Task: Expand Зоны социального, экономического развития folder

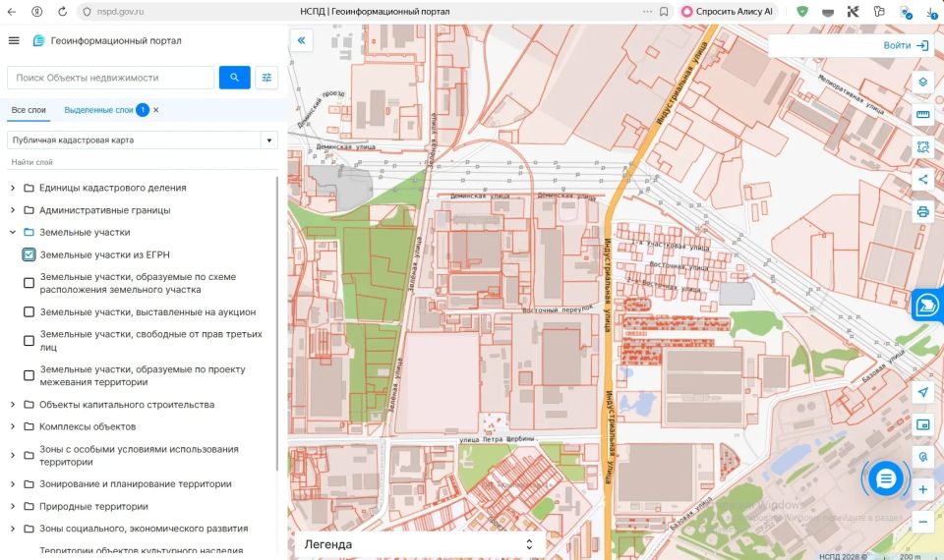Action: pyautogui.click(x=13, y=529)
